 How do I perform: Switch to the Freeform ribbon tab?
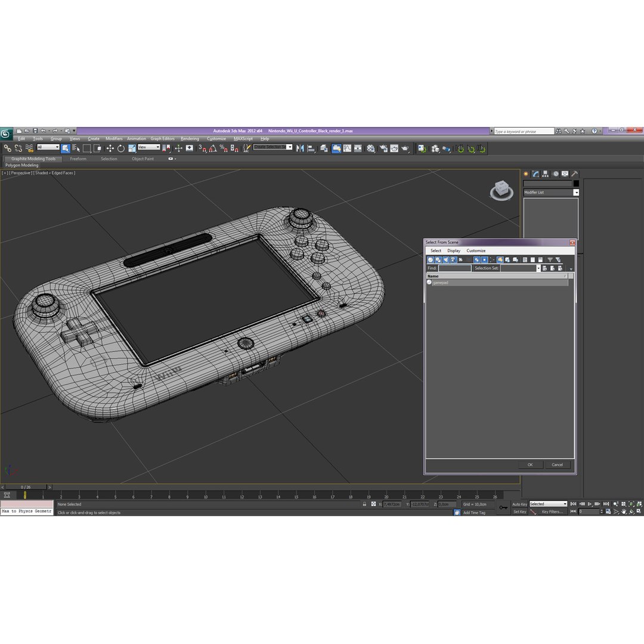point(78,159)
